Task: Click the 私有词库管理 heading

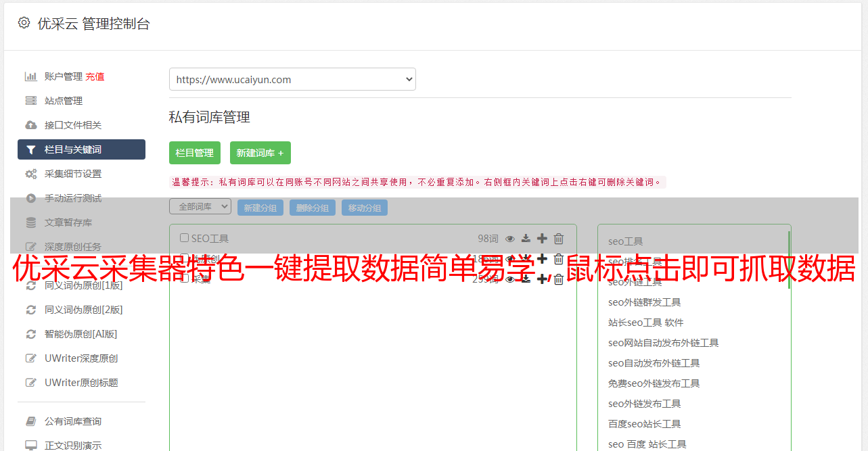Action: [x=210, y=118]
